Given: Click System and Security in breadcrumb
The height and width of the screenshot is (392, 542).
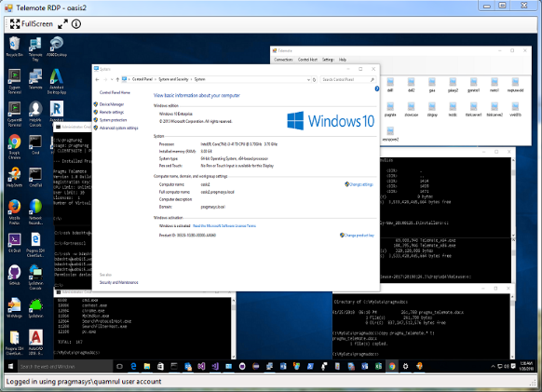Looking at the screenshot, I should pyautogui.click(x=173, y=79).
